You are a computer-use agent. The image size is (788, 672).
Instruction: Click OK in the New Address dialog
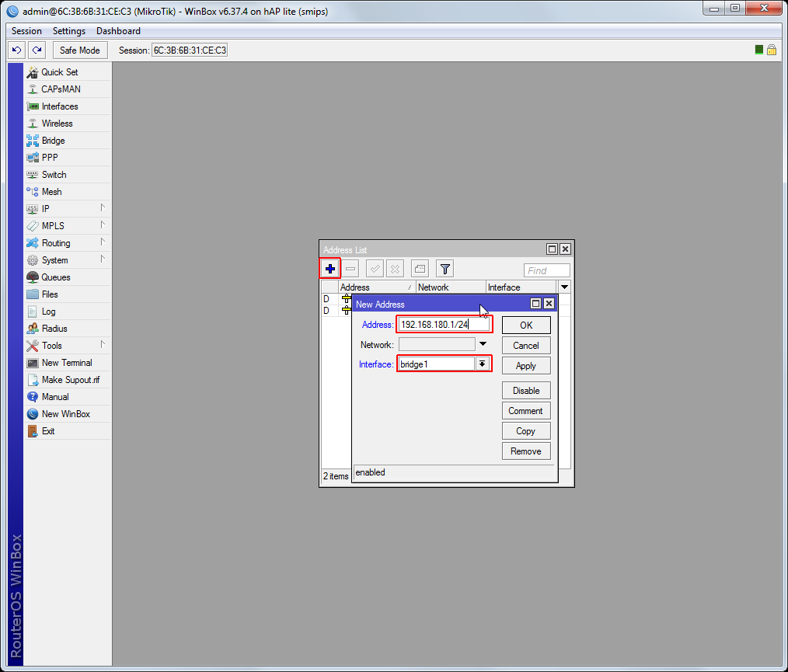click(526, 326)
